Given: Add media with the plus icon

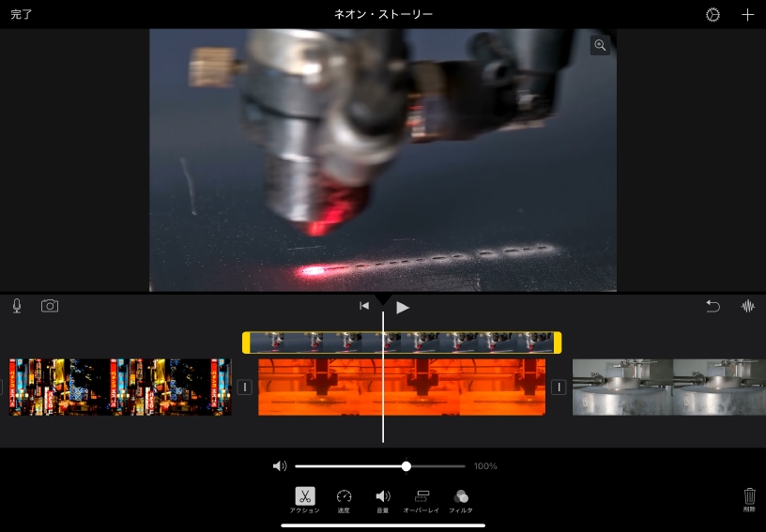Looking at the screenshot, I should click(x=747, y=15).
